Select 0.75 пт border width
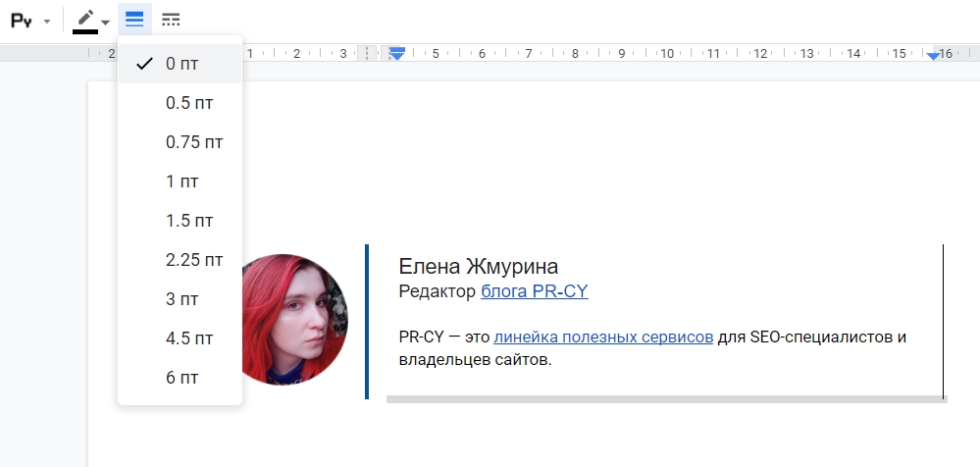The image size is (980, 467). click(180, 142)
